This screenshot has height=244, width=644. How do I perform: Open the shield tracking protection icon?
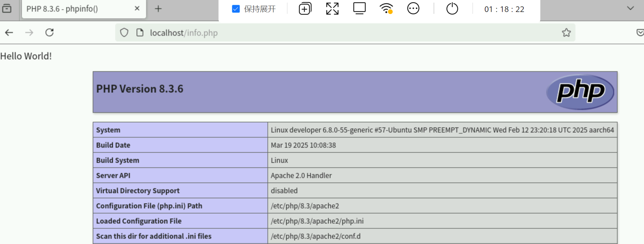[x=124, y=33]
